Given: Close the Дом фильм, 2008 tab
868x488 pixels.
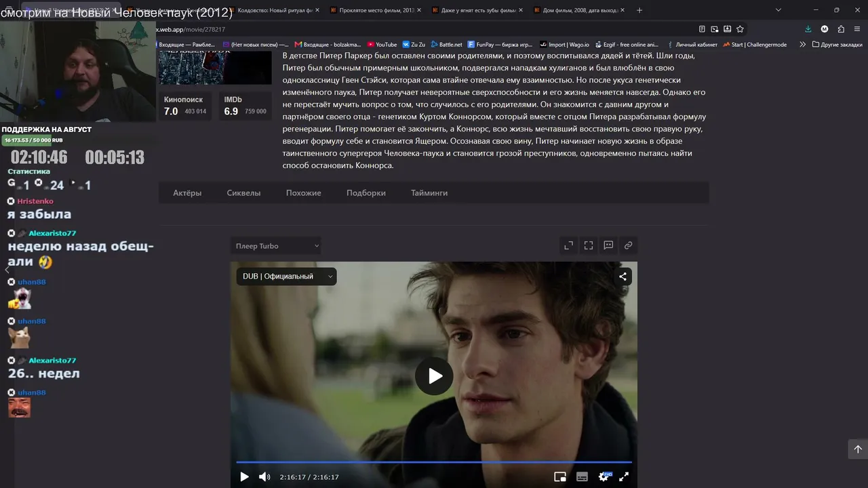Looking at the screenshot, I should (622, 10).
